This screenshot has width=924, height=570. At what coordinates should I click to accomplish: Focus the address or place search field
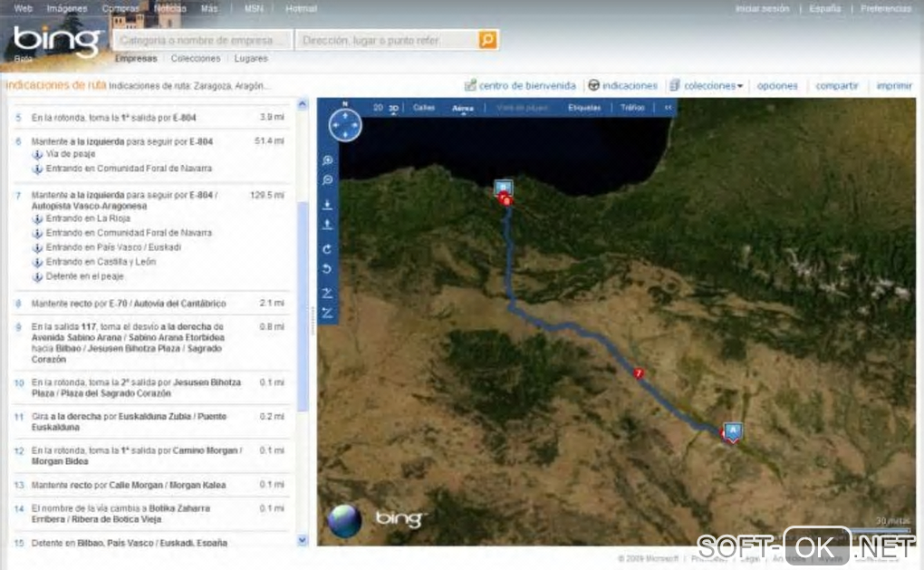(387, 40)
